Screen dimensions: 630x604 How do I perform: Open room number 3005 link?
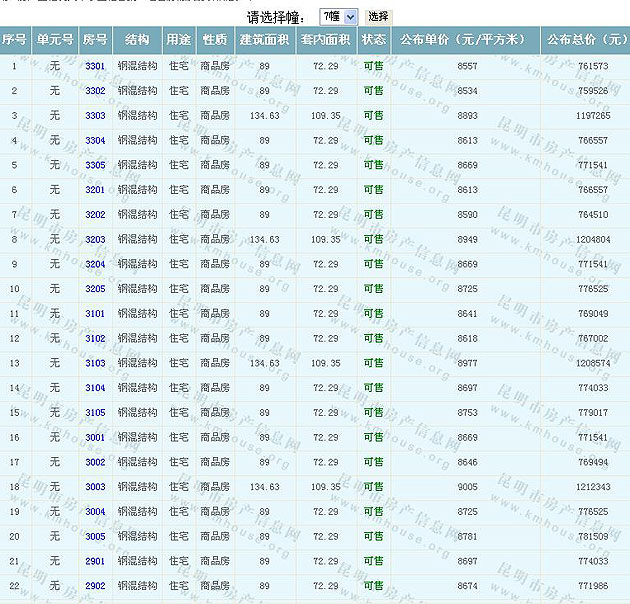[95, 537]
